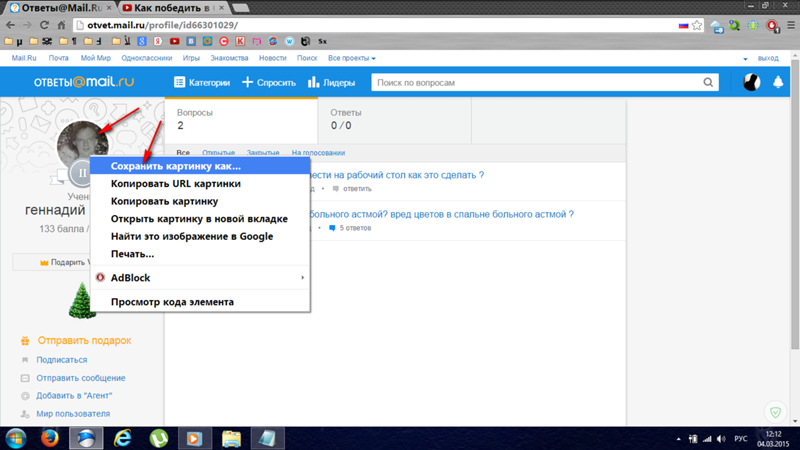
Task: Open the VK bookmark icon
Action: (191, 41)
